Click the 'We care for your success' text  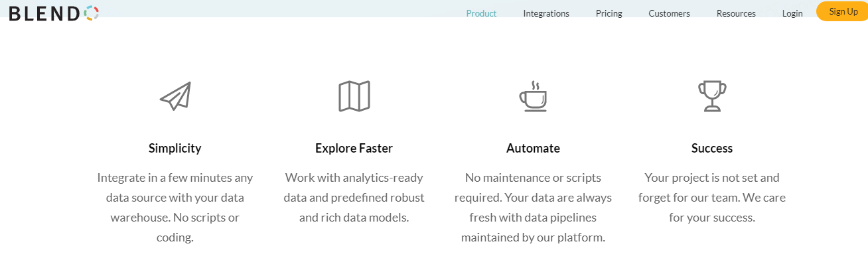point(712,207)
